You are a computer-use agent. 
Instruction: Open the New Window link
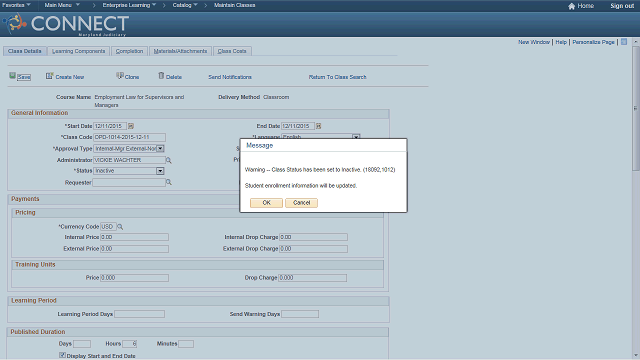tap(534, 42)
